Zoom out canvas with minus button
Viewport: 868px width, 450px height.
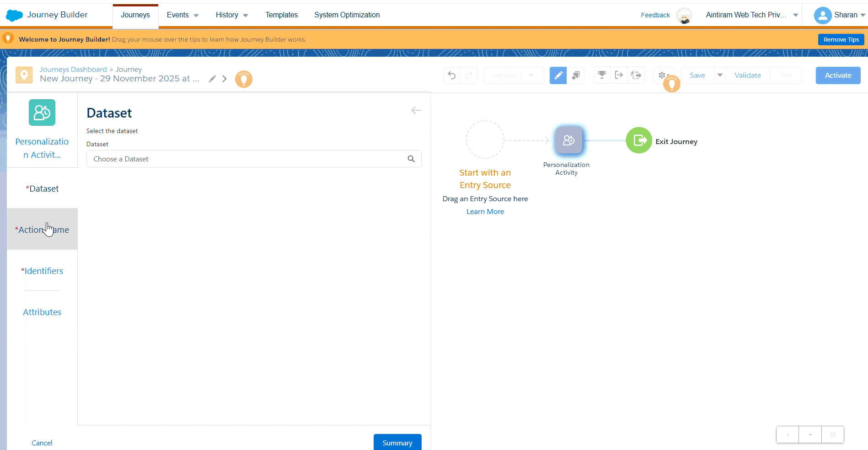tap(810, 434)
